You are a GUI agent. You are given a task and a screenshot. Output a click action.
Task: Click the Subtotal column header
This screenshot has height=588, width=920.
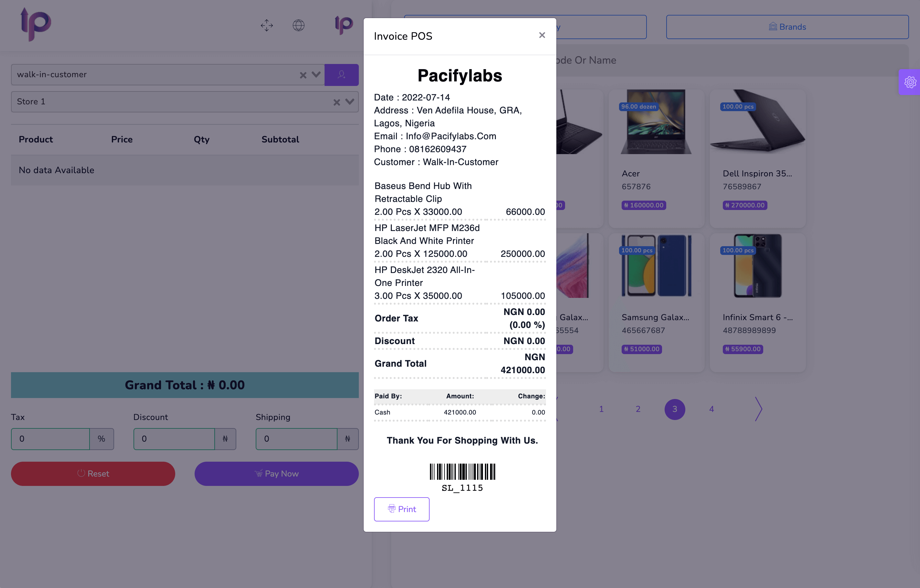280,139
